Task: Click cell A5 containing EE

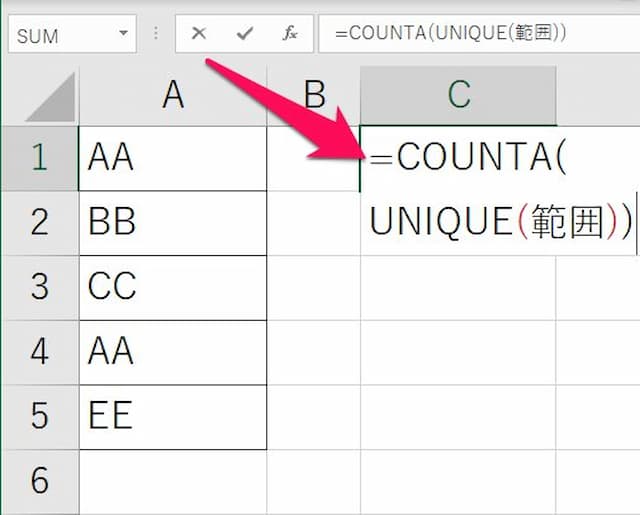Action: coord(172,416)
